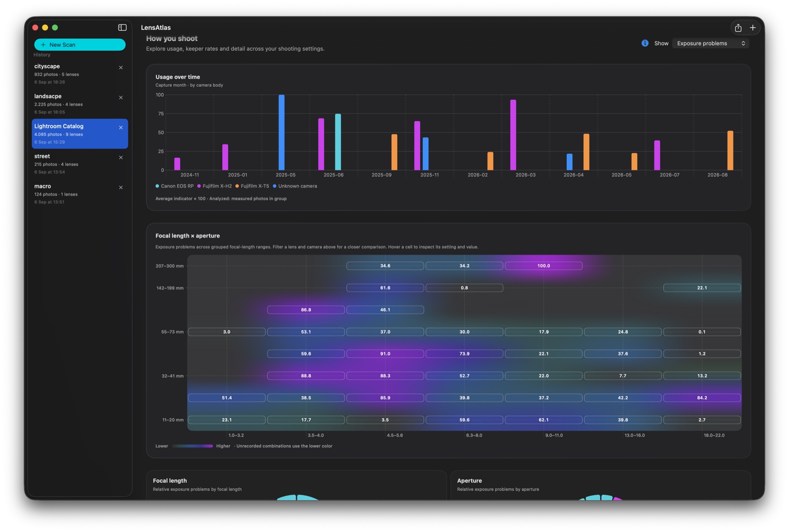Remove the macro scan from history
Image resolution: width=789 pixels, height=532 pixels.
coord(121,187)
